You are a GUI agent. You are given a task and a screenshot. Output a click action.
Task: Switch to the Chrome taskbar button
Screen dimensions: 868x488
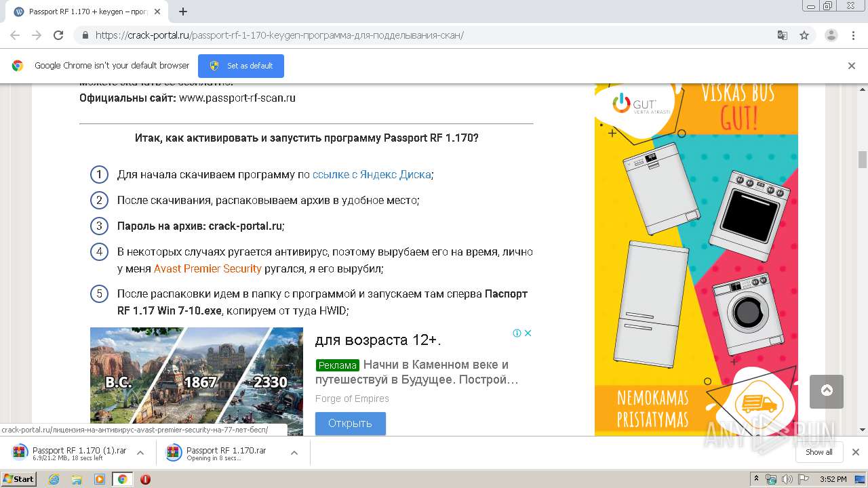pos(122,479)
